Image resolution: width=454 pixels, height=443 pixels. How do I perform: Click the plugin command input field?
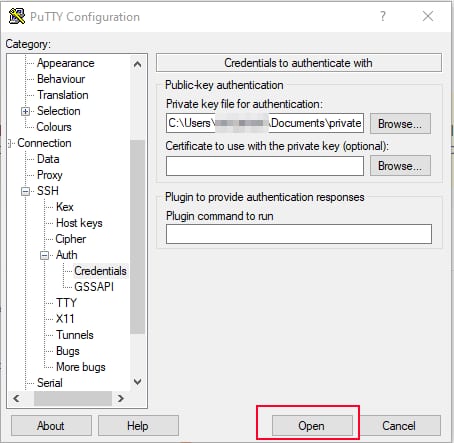pyautogui.click(x=299, y=234)
